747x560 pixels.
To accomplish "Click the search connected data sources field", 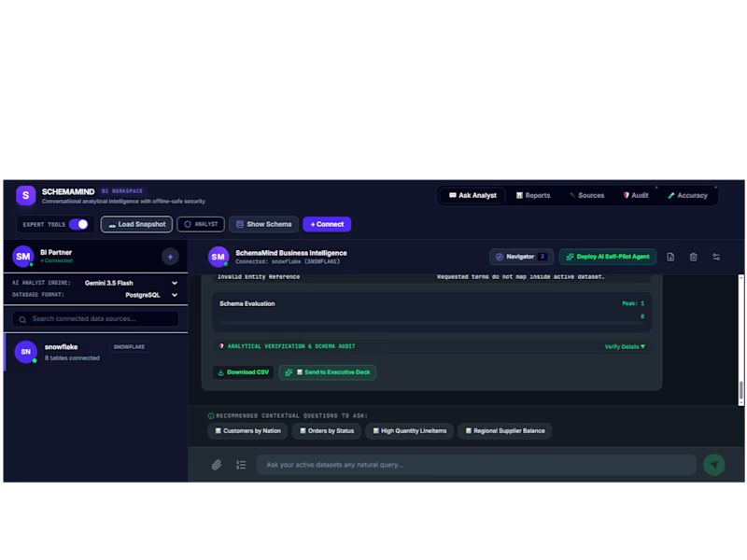I will pos(96,319).
